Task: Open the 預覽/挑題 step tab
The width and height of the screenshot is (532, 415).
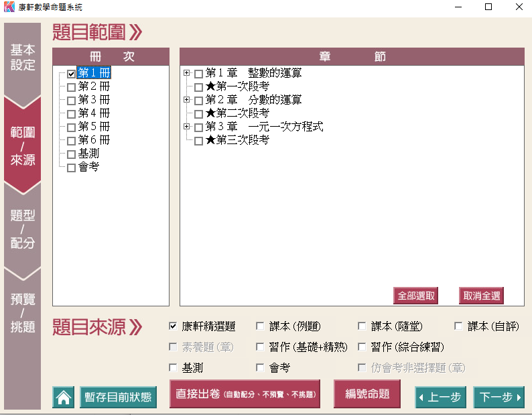Action: (22, 313)
